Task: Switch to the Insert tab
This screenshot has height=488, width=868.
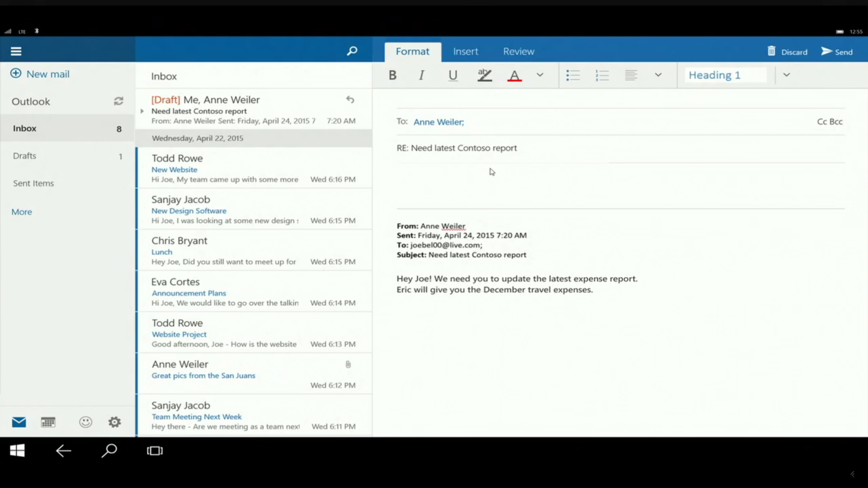Action: (x=465, y=52)
